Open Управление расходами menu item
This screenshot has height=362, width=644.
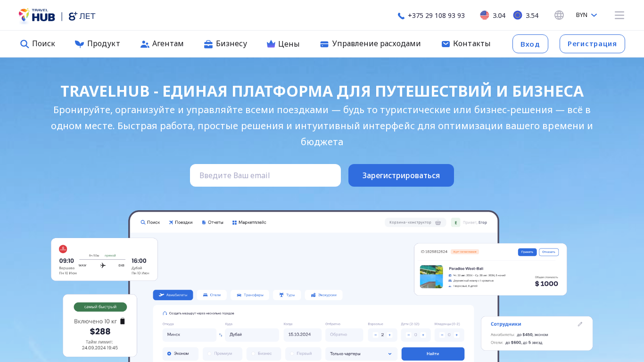click(x=370, y=44)
